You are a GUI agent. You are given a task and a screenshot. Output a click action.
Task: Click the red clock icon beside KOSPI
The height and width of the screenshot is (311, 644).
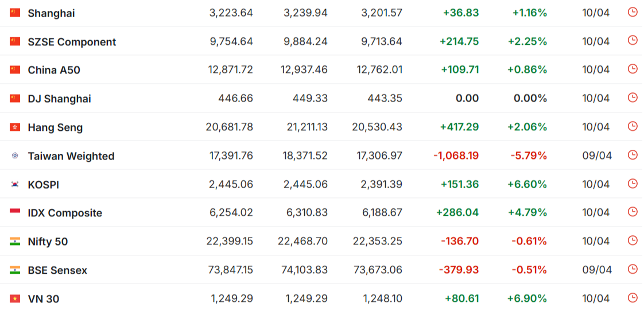tap(633, 184)
